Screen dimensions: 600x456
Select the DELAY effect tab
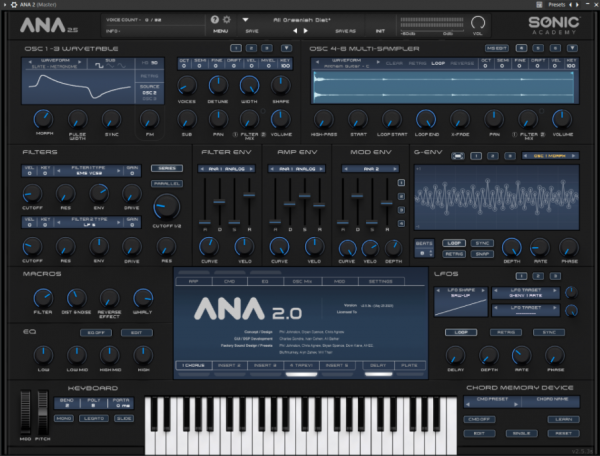378,365
